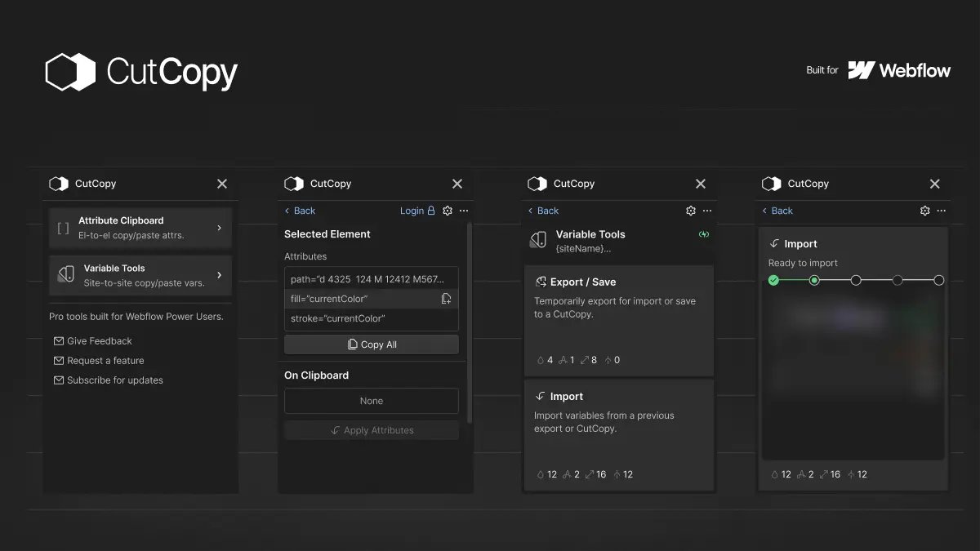This screenshot has height=551, width=980.
Task: Copy the fill="currentColor" attribute with its copy icon
Action: pyautogui.click(x=446, y=299)
